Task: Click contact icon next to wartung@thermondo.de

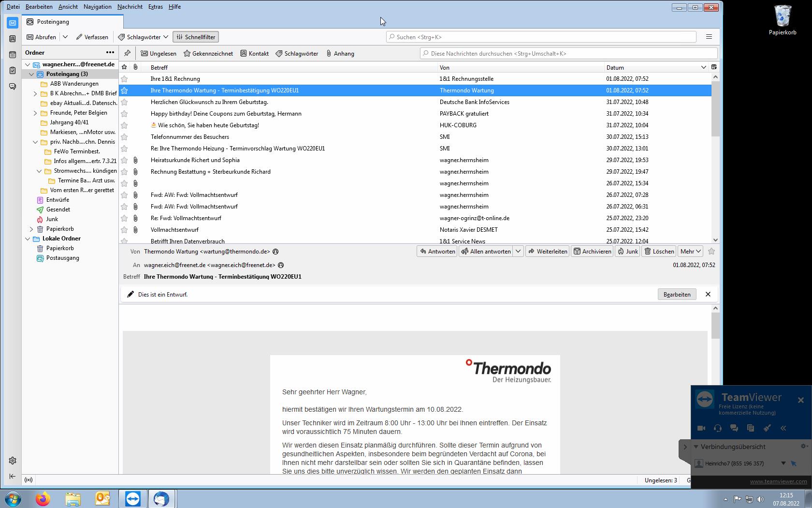Action: point(275,252)
